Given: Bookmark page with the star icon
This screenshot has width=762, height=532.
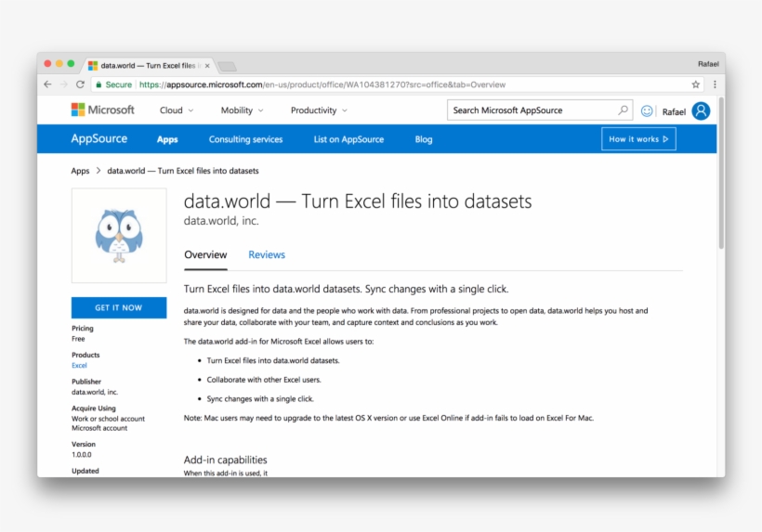Looking at the screenshot, I should click(x=695, y=84).
